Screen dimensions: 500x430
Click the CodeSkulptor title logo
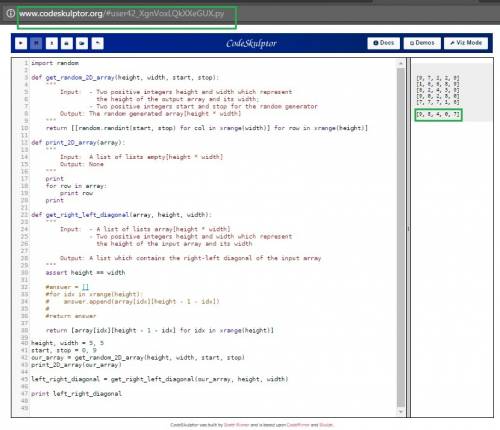click(x=251, y=43)
